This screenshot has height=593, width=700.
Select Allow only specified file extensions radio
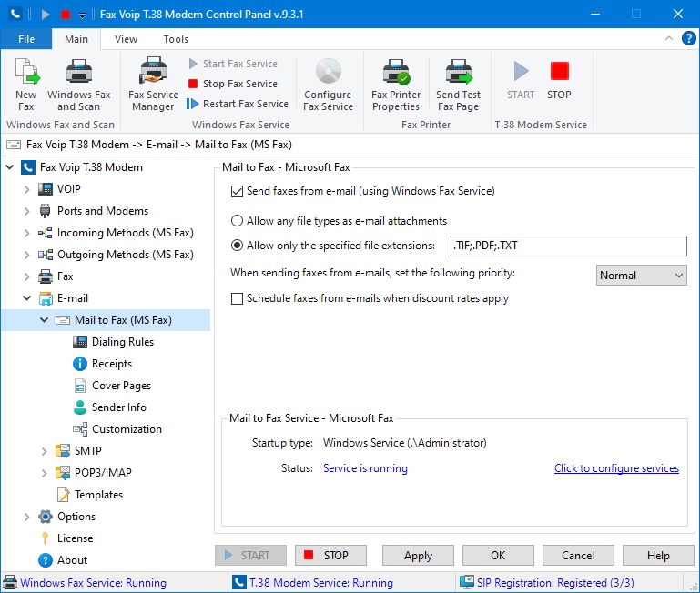237,246
